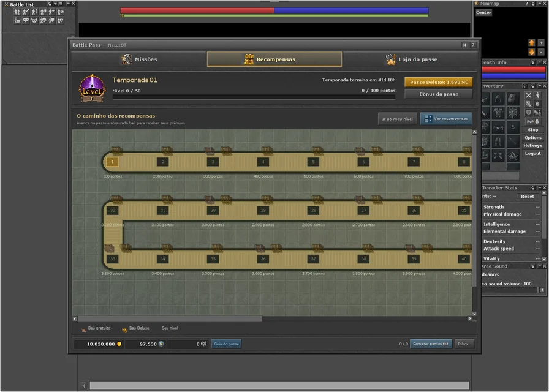
Task: Toggle hide players filter in Battle List
Action: (x=17, y=12)
